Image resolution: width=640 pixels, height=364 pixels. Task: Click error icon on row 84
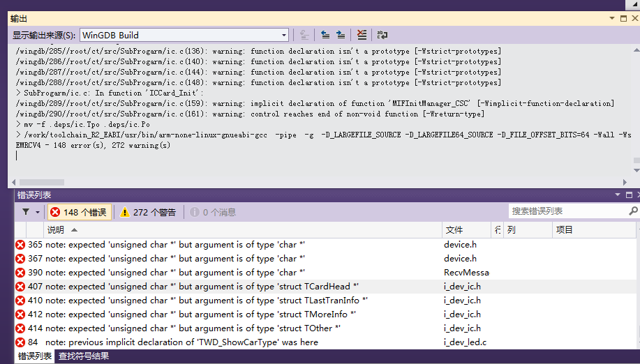click(20, 342)
